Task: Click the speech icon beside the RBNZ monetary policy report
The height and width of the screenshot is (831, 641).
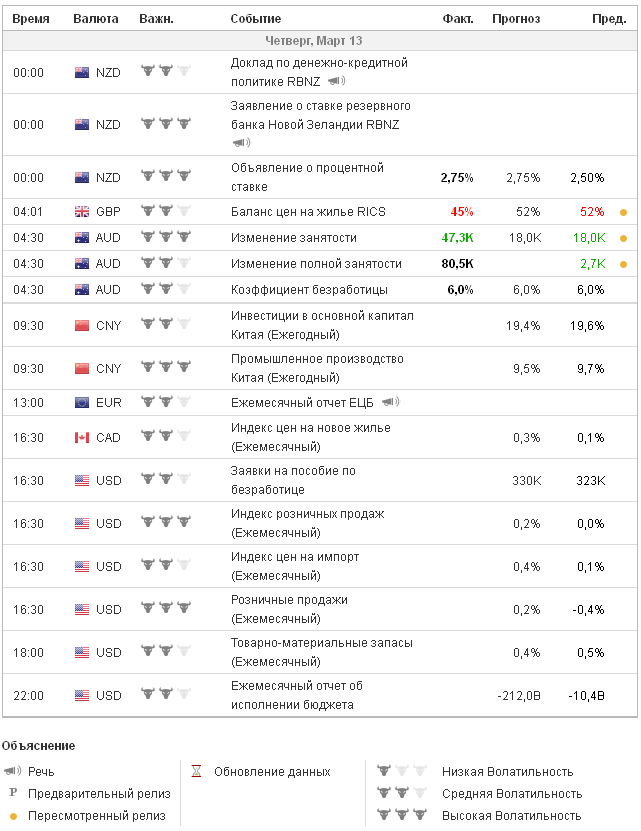Action: click(337, 81)
